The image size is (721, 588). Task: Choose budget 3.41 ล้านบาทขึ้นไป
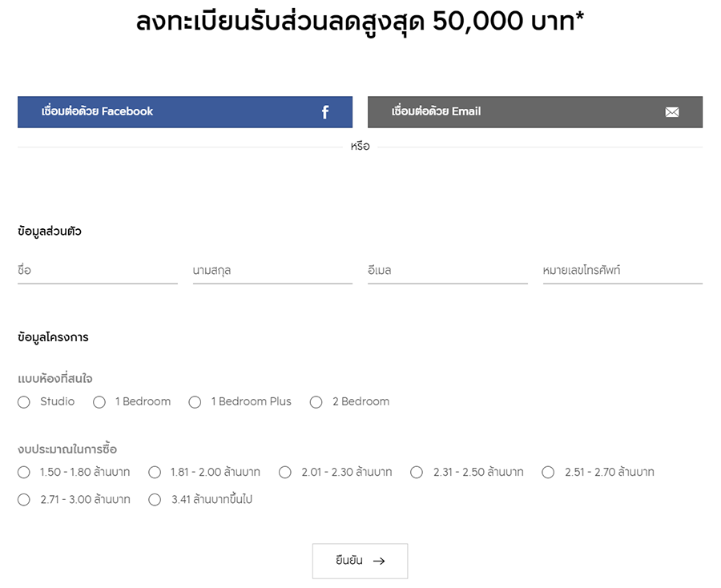coord(155,500)
